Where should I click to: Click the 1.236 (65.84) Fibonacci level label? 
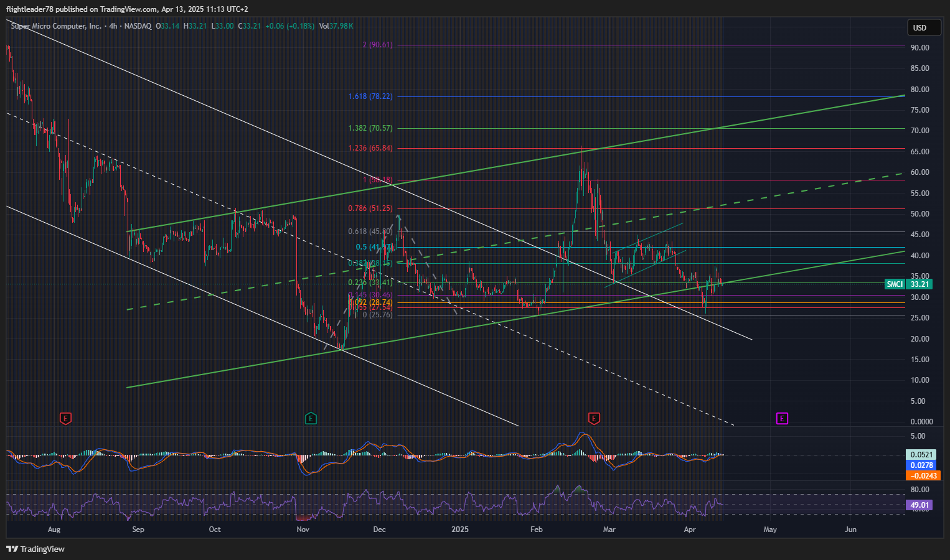(370, 148)
